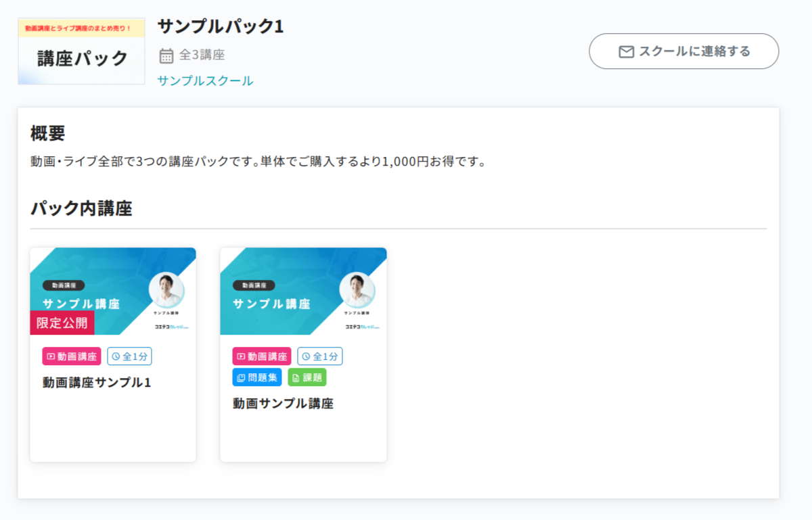812x520 pixels.
Task: Click the 講座パック pack thumbnail image
Action: pos(81,51)
